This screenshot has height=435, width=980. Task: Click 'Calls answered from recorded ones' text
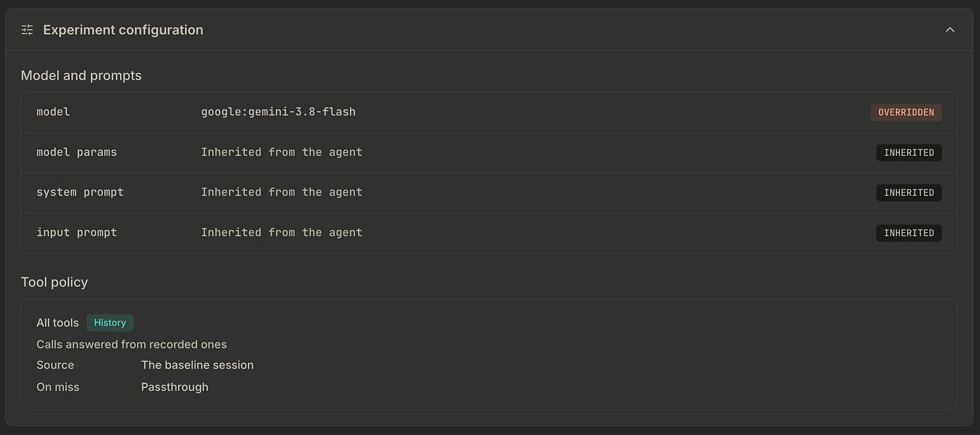pyautogui.click(x=131, y=344)
